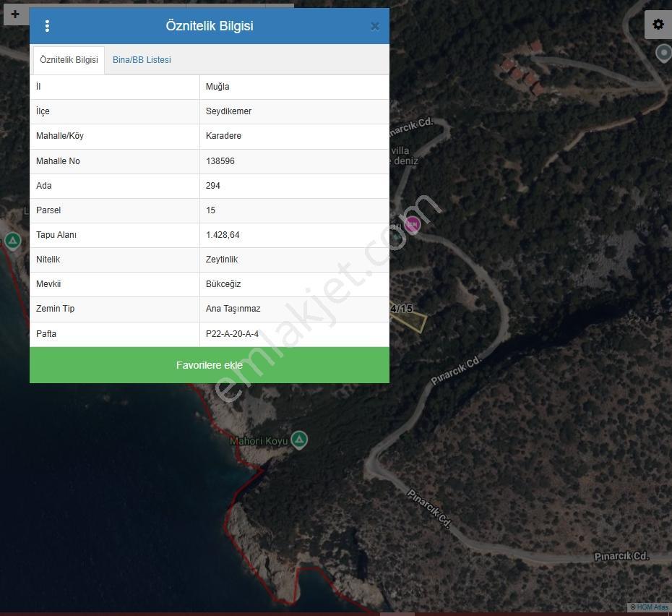Click the Nitelik value Zeytinlik
Screen dimensions: 672x616
tap(294, 260)
